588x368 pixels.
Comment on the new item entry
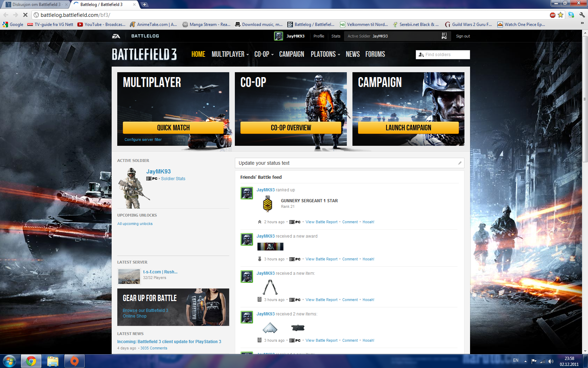click(x=350, y=300)
